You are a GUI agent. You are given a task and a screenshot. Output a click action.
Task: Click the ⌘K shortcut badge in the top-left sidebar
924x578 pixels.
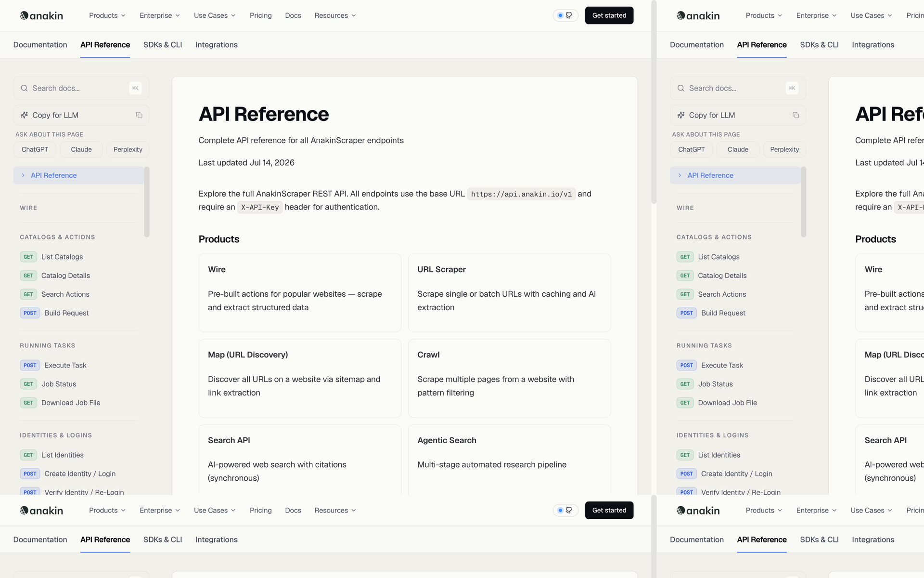pos(135,88)
